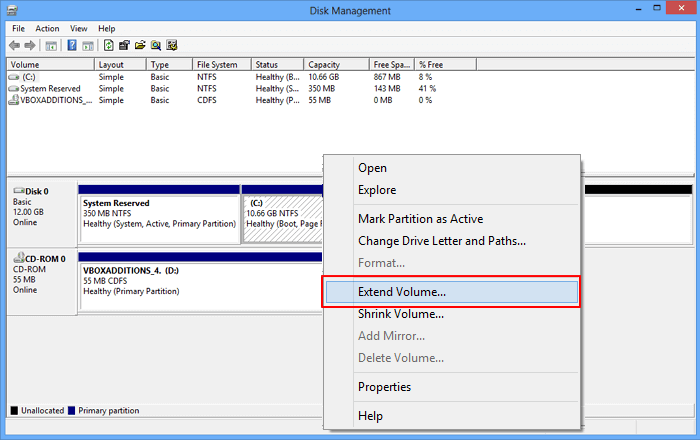Click Mark Partition as Active
Viewport: 700px width, 440px height.
pyautogui.click(x=420, y=219)
